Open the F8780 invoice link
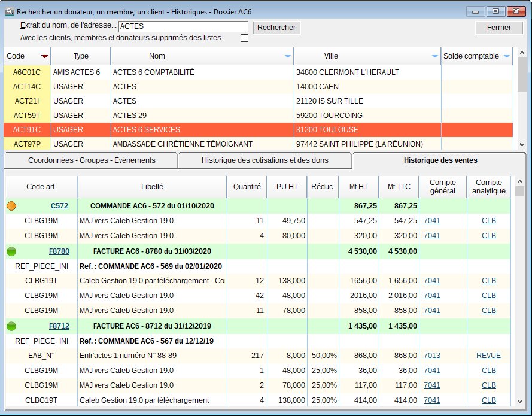This screenshot has width=532, height=416. [x=59, y=251]
